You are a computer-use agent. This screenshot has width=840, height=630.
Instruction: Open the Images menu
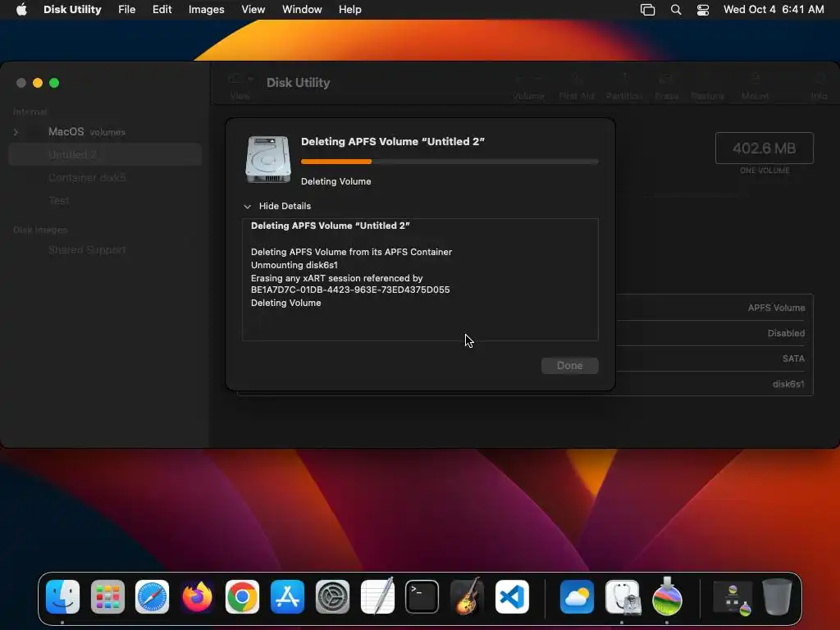click(206, 10)
